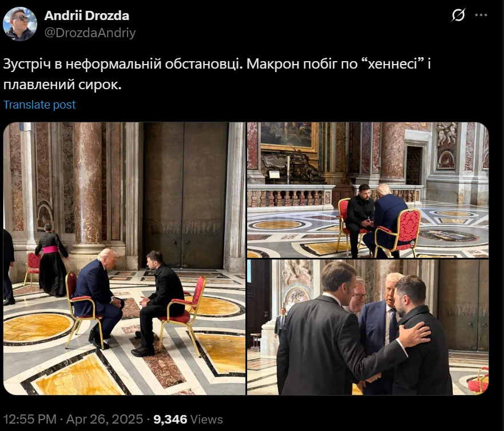Select the Ukrainian post text starting with Зустріч
504x431 pixels.
(x=217, y=74)
